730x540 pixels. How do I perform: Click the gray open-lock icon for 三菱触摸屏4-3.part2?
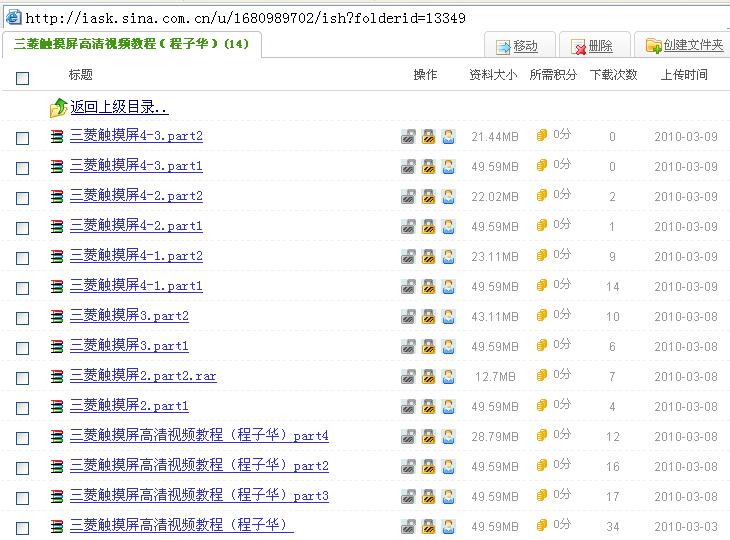coord(408,136)
